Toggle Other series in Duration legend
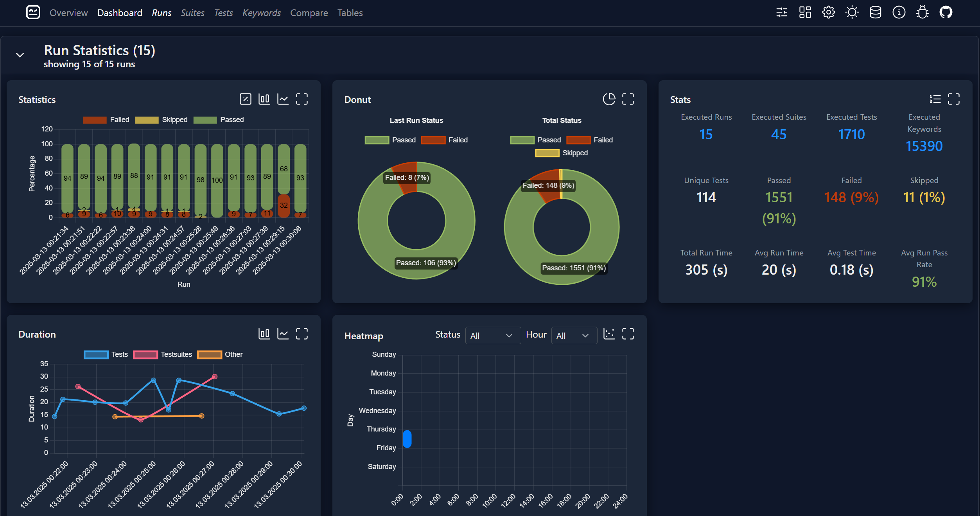980x516 pixels. (x=220, y=354)
